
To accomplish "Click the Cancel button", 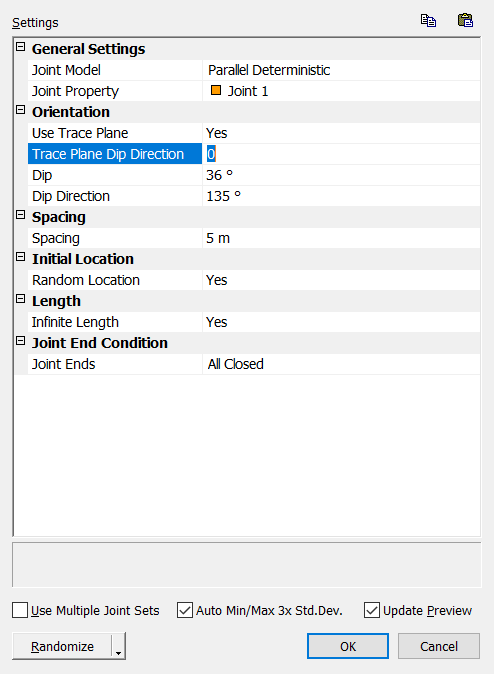I will click(439, 646).
